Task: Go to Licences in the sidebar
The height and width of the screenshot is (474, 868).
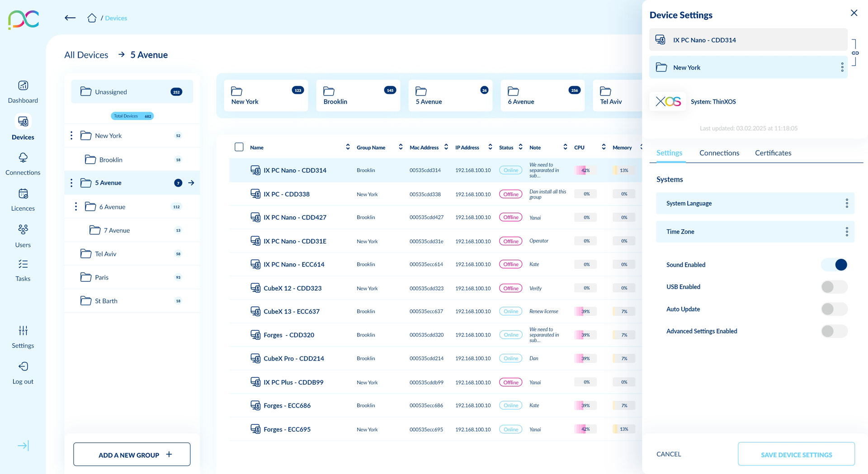Action: click(23, 194)
